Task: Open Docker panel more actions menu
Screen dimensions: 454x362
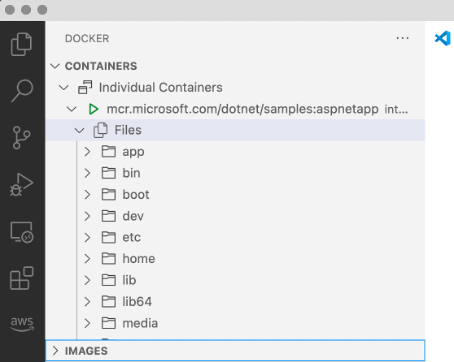Action: pyautogui.click(x=403, y=38)
